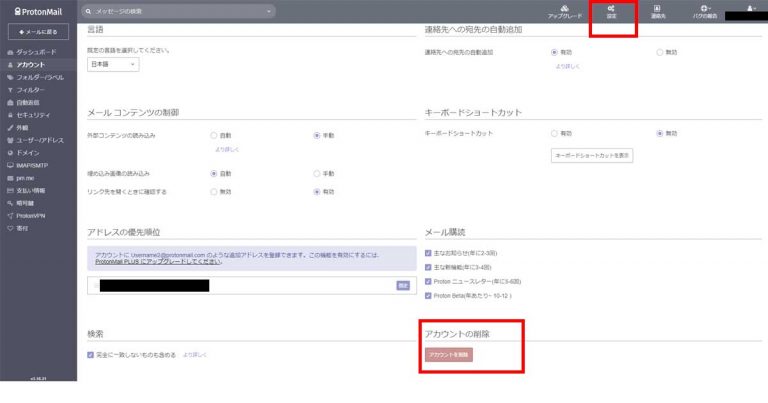Click the アカウントを削除 button

pos(449,355)
